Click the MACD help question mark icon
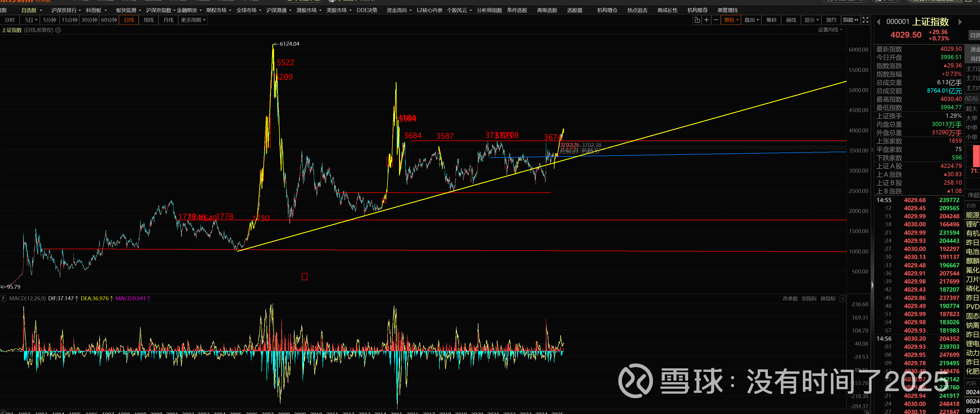The image size is (980, 414). tap(3, 299)
